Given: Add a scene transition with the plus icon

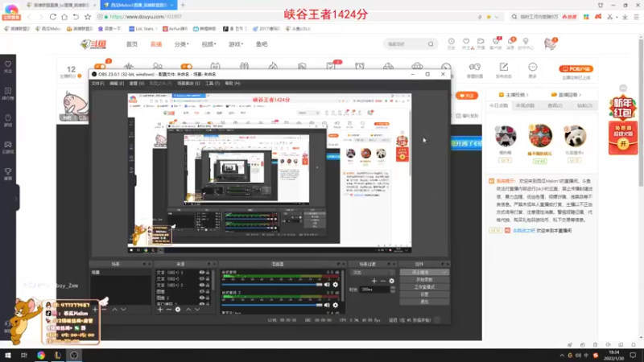Looking at the screenshot, I should tap(374, 281).
